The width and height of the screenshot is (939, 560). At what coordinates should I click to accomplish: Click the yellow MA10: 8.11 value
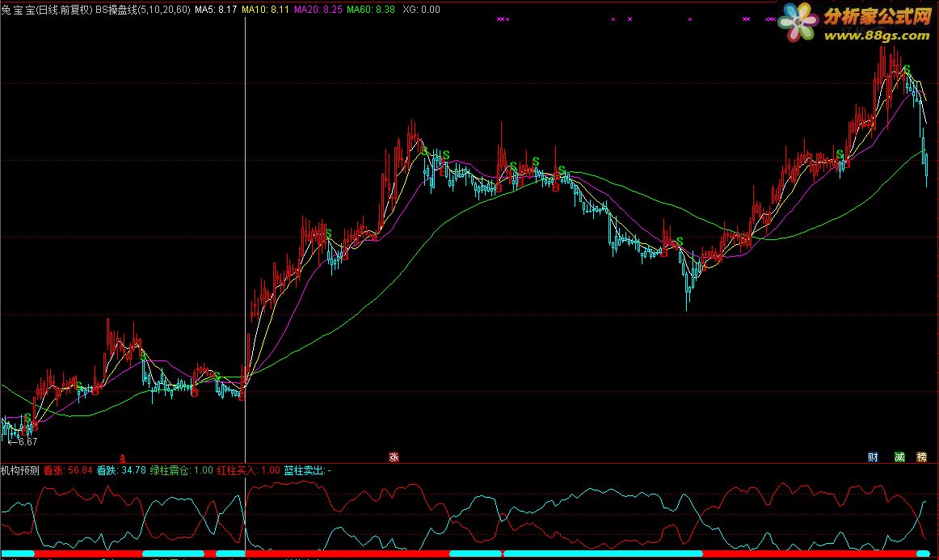pos(265,10)
